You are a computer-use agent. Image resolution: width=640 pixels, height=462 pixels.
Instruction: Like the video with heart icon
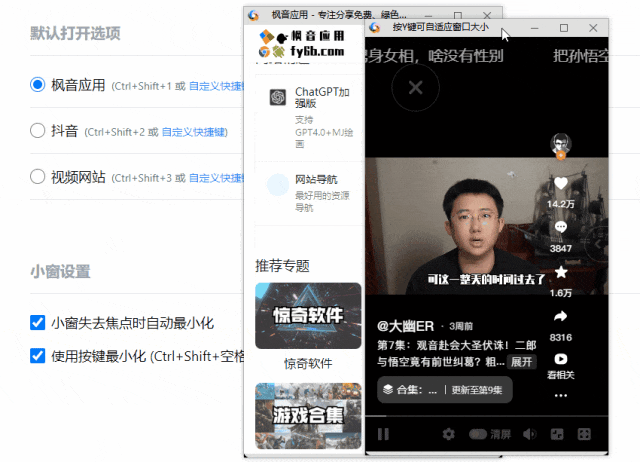[561, 184]
